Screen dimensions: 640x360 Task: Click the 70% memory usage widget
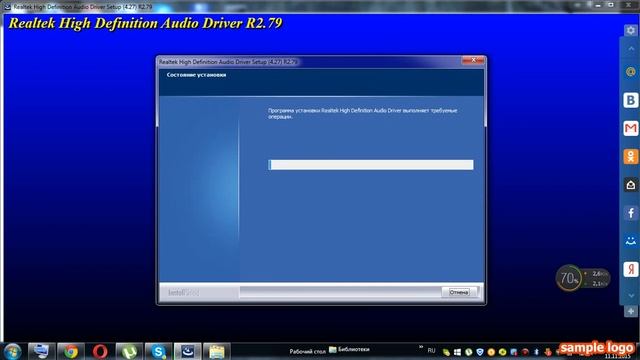[569, 278]
